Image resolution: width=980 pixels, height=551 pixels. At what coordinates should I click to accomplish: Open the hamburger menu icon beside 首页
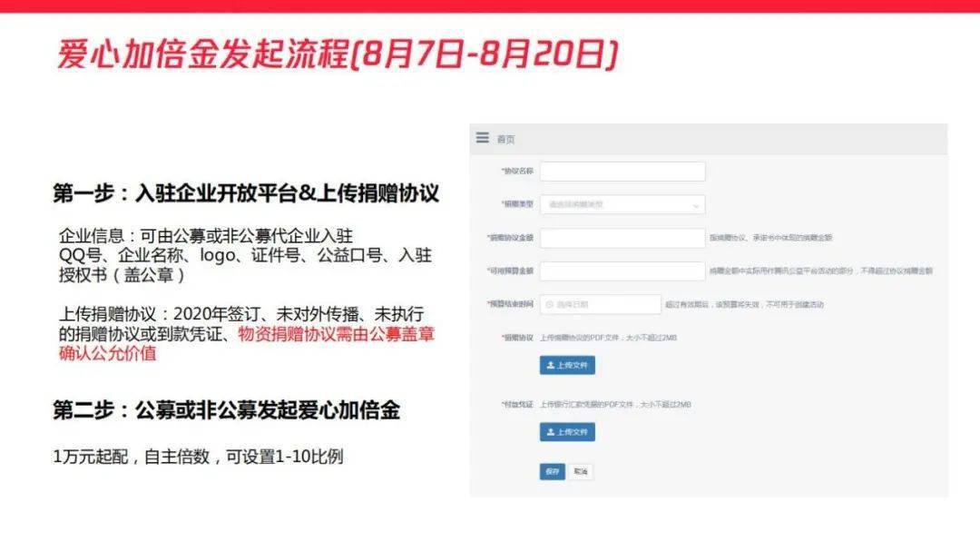pos(482,138)
